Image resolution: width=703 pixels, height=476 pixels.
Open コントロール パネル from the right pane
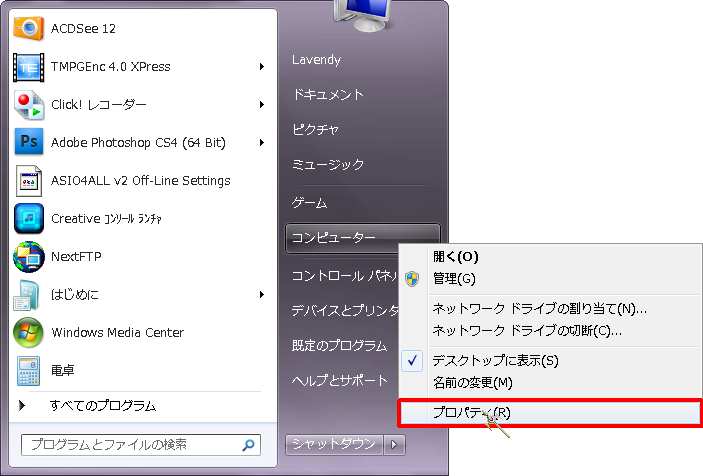[344, 276]
